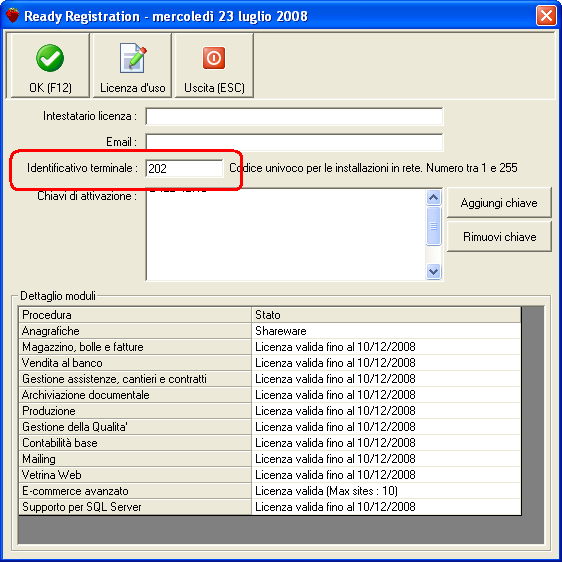562x562 pixels.
Task: Select the E-commerce avanzato row
Action: click(x=270, y=491)
